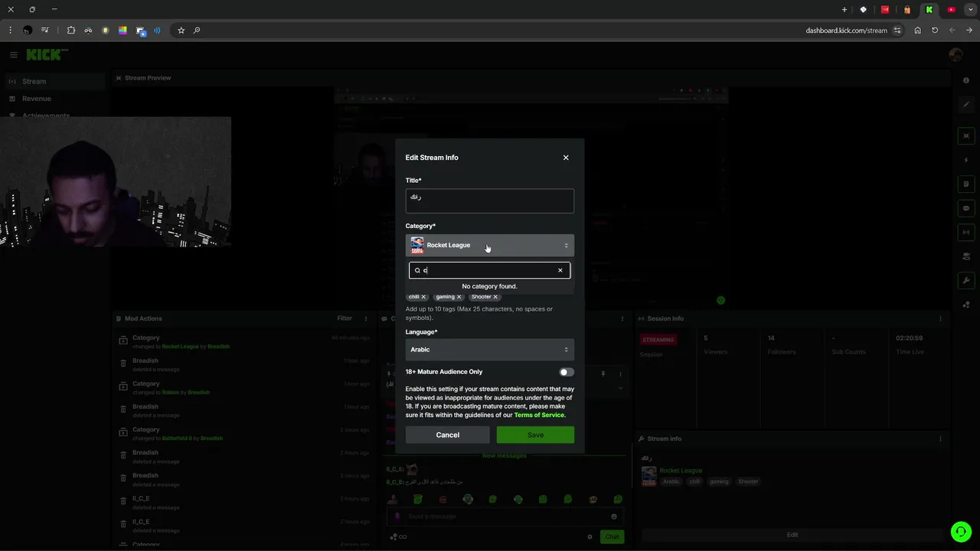Image resolution: width=980 pixels, height=551 pixels.
Task: Close the Edit Stream Info dialog
Action: (x=566, y=158)
